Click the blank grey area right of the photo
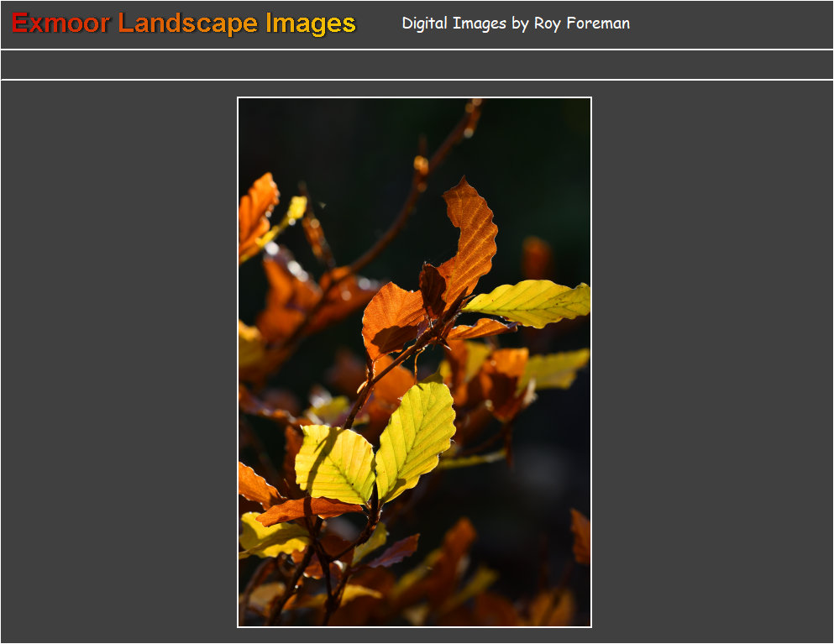This screenshot has height=644, width=834. coord(712,361)
